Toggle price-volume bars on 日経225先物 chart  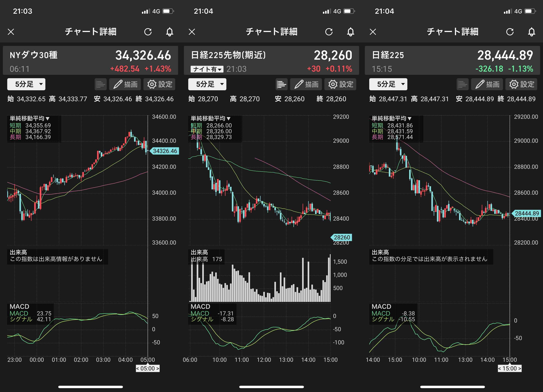(281, 84)
